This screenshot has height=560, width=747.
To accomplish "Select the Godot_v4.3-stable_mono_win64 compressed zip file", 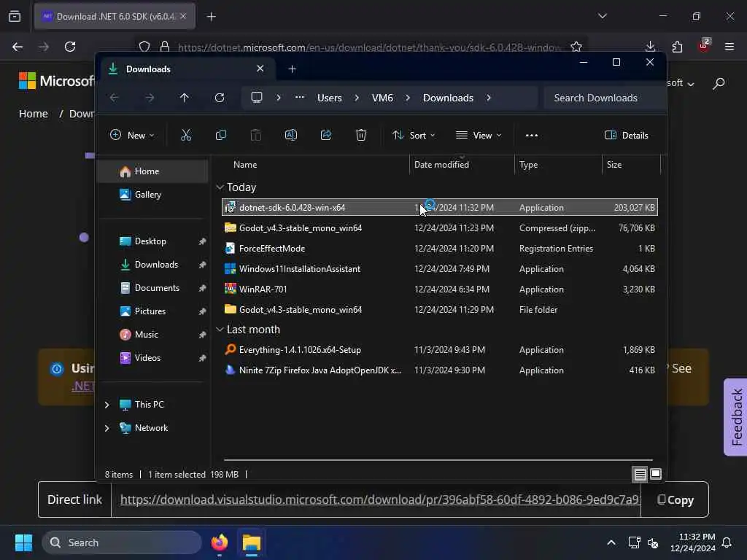I will 440,228.
